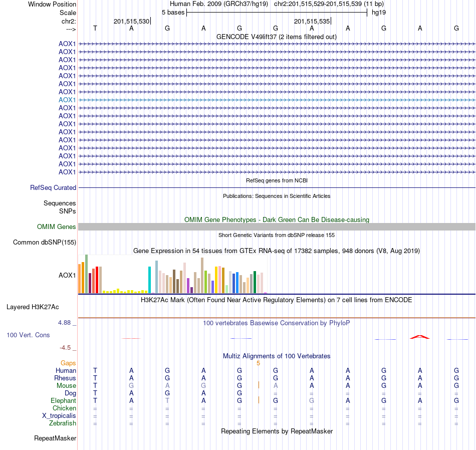Click the Scale label
The image size is (476, 450).
(x=68, y=13)
